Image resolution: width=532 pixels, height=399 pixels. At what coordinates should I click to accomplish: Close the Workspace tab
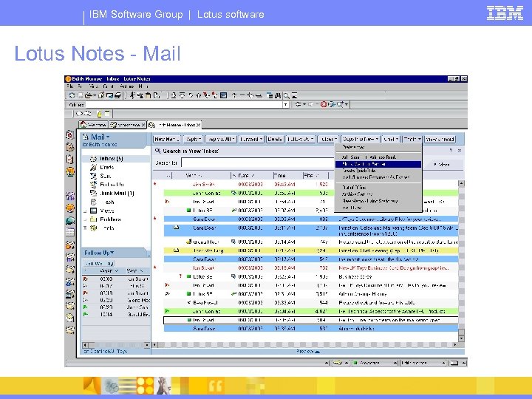[143, 125]
